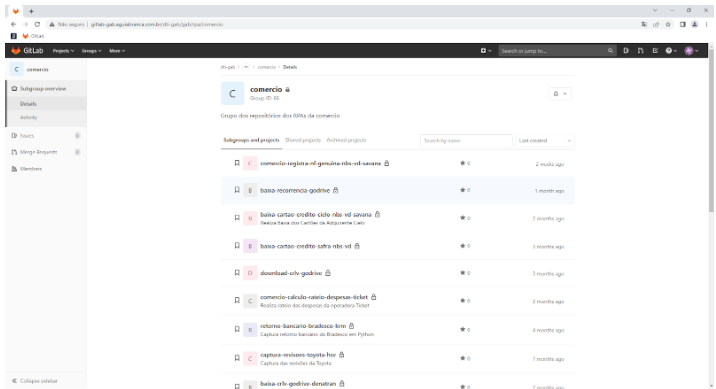
Task: Click comercio breadcrumb link
Action: 267,67
